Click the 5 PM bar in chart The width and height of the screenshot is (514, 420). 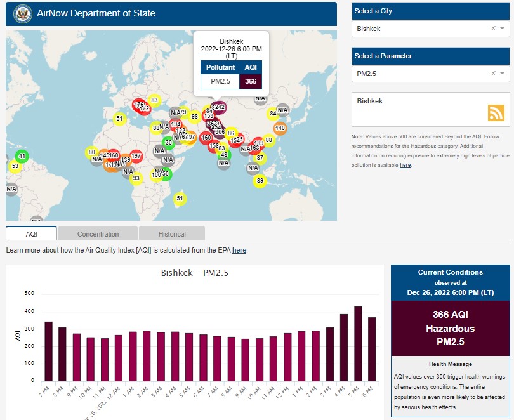tap(358, 343)
